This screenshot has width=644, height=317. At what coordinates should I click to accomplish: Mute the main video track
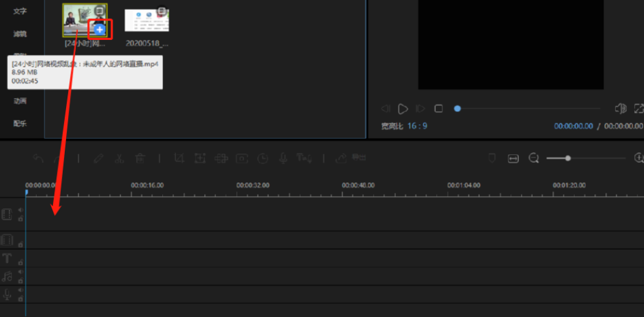[20, 210]
